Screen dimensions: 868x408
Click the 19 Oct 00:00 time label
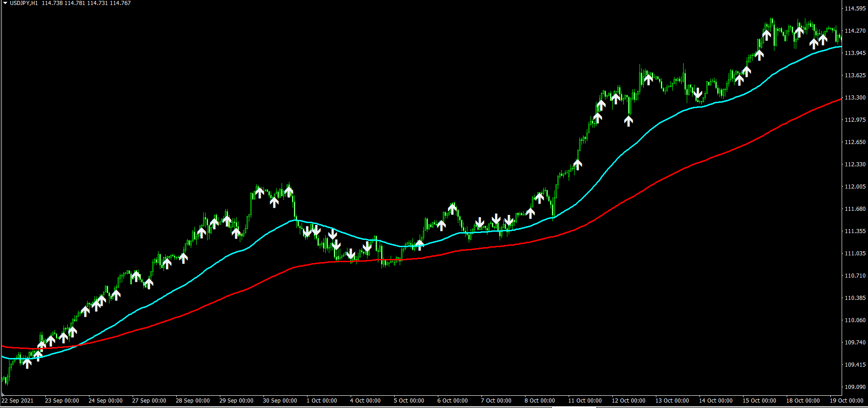click(847, 401)
